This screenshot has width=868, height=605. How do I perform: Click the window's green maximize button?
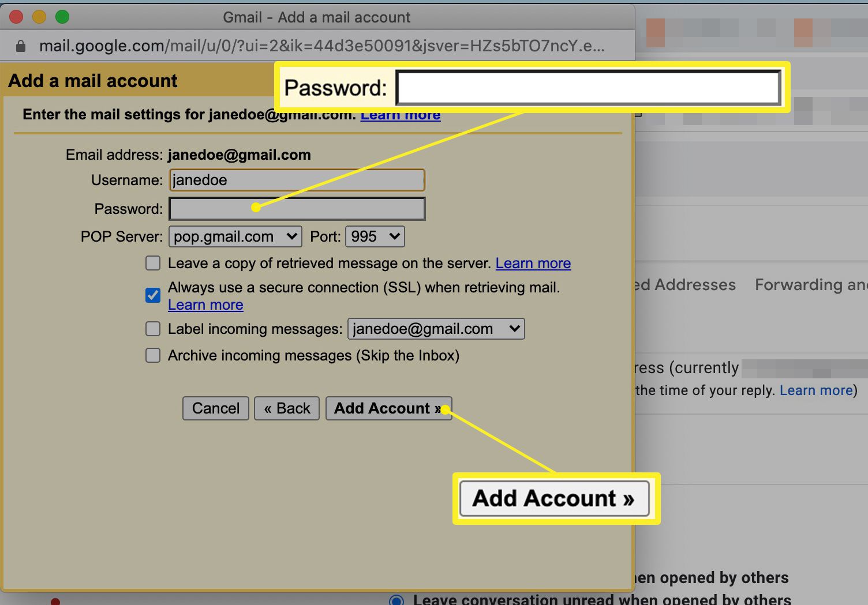point(62,17)
